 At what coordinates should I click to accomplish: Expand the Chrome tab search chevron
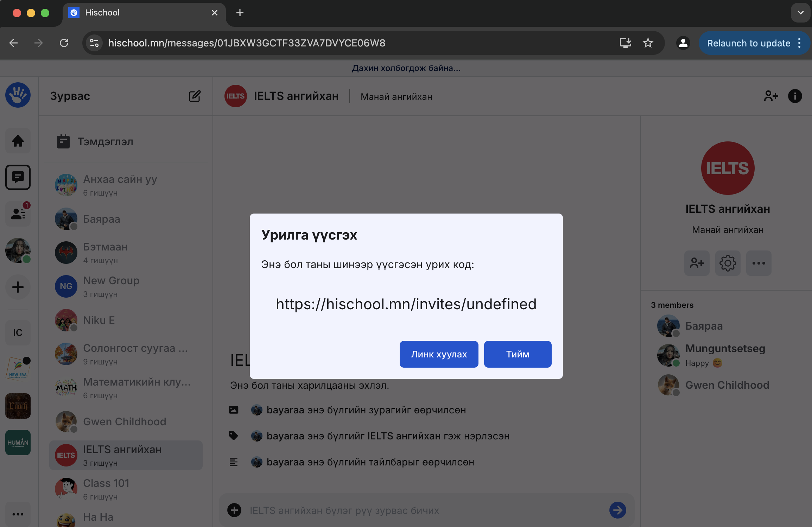800,13
